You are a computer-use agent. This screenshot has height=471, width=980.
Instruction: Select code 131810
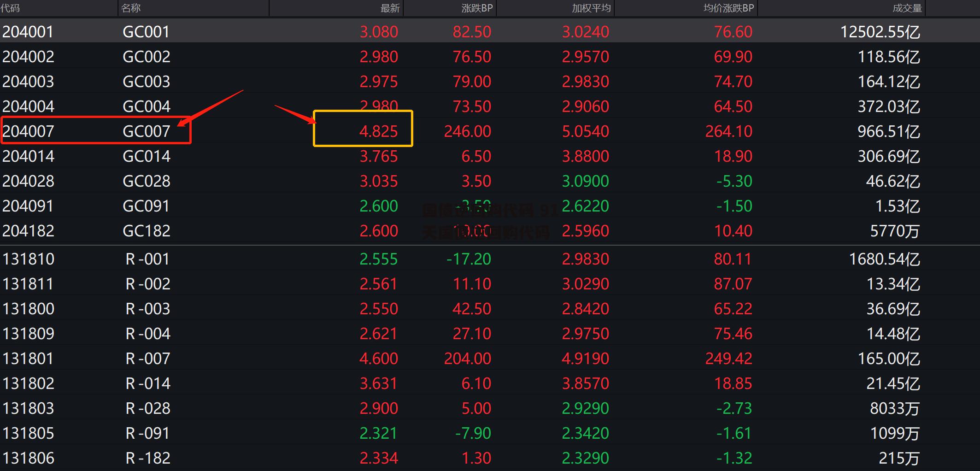(28, 259)
